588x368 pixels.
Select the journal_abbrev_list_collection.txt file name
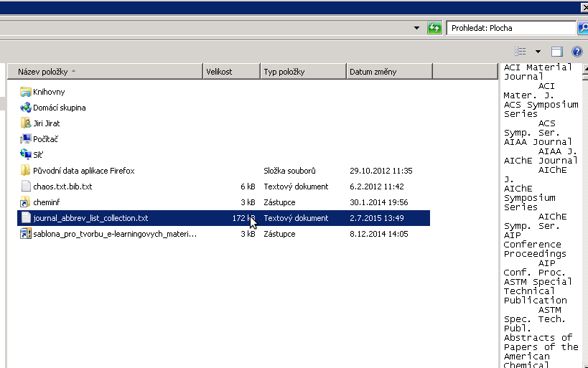pos(90,218)
